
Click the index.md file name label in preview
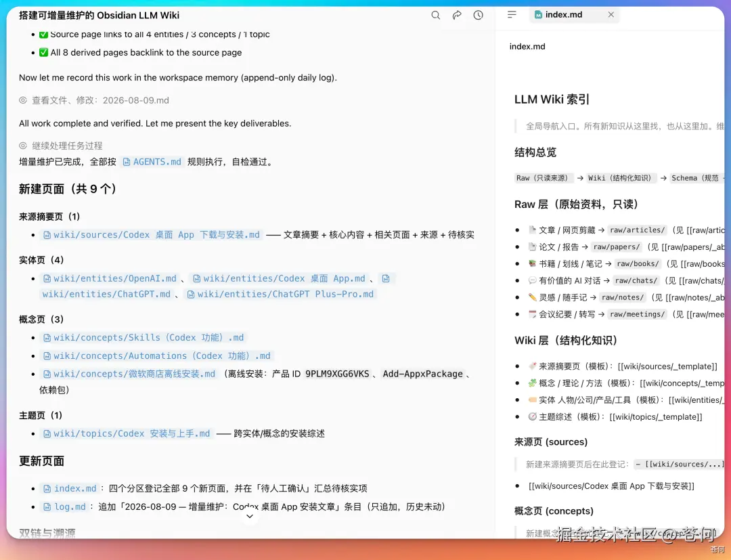(527, 47)
